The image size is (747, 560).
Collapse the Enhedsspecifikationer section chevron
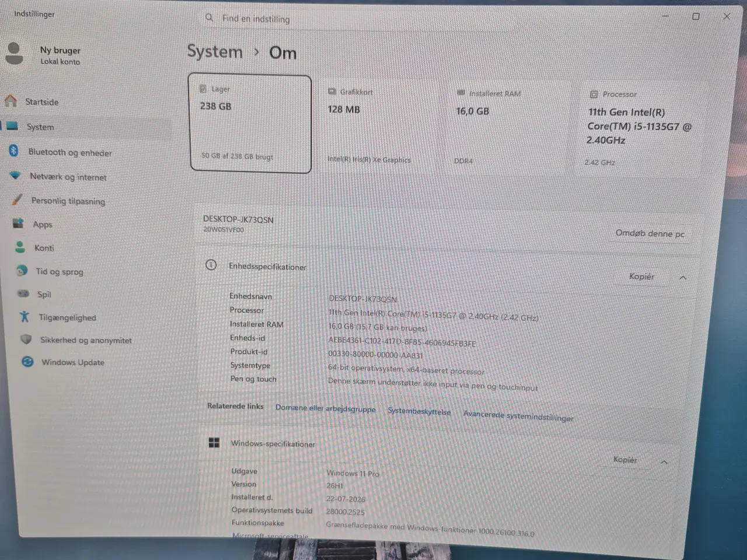pyautogui.click(x=683, y=278)
